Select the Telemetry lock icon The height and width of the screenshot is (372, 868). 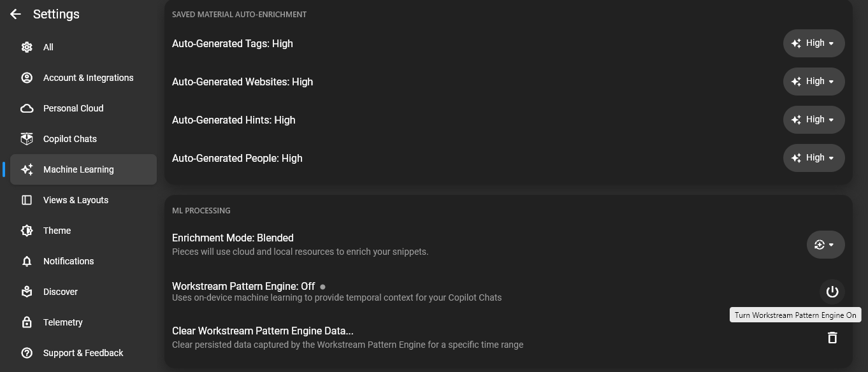(x=26, y=322)
